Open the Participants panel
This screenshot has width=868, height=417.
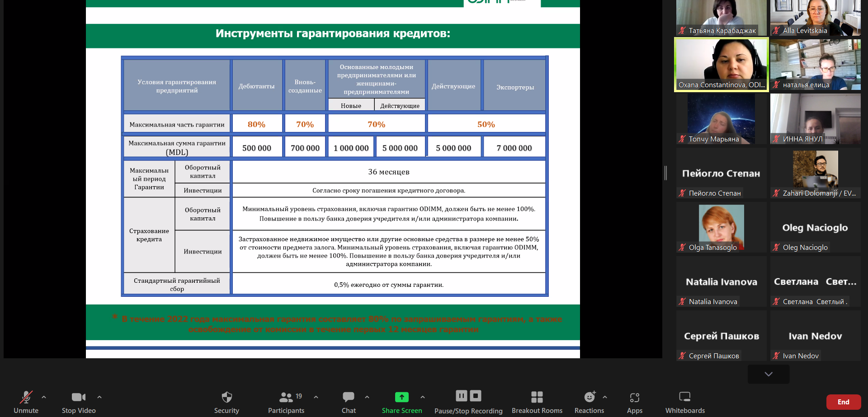pos(286,398)
